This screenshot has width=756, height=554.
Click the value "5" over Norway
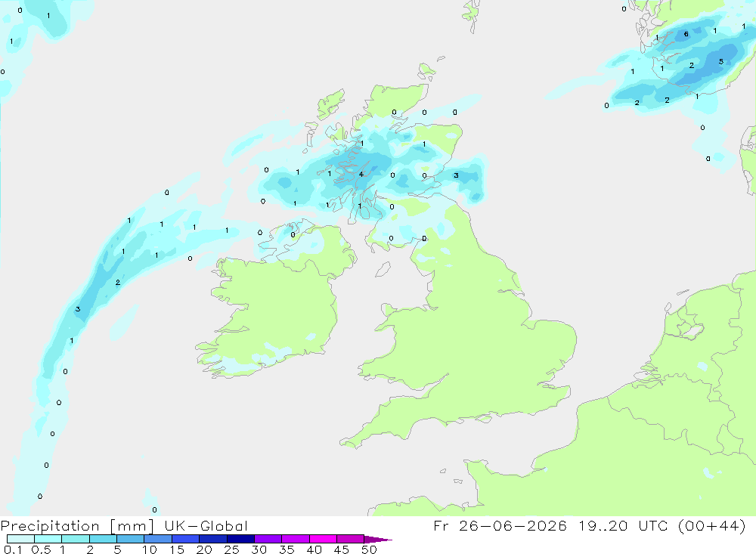pyautogui.click(x=720, y=62)
